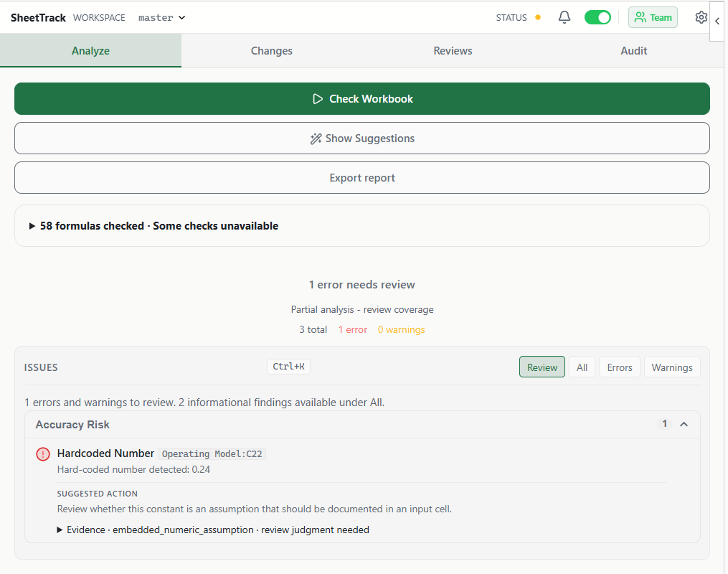Click the SUGGESTED ACTION label
The width and height of the screenshot is (728, 574).
[97, 494]
